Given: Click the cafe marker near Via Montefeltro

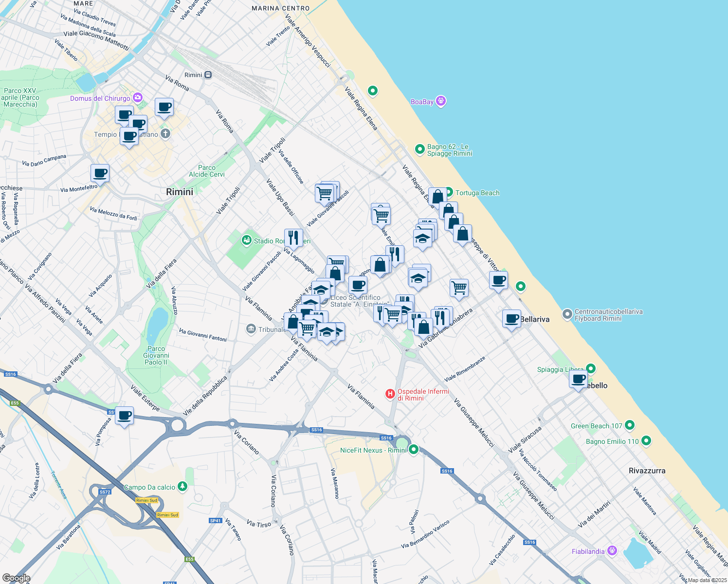Looking at the screenshot, I should point(100,174).
